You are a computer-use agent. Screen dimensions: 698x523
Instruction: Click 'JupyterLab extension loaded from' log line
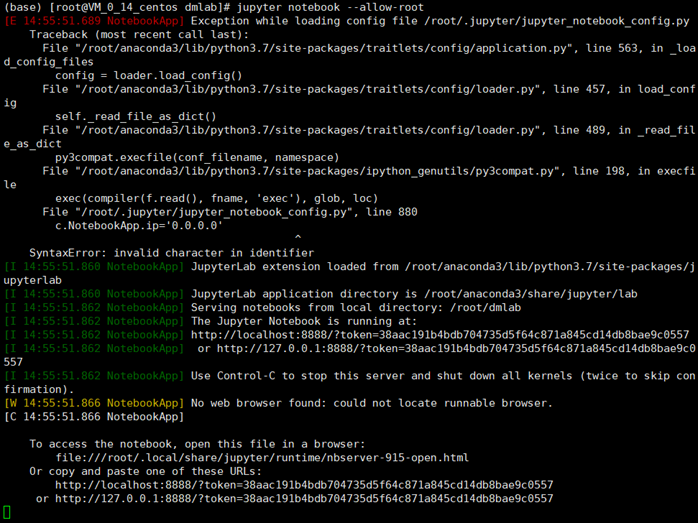click(349, 273)
